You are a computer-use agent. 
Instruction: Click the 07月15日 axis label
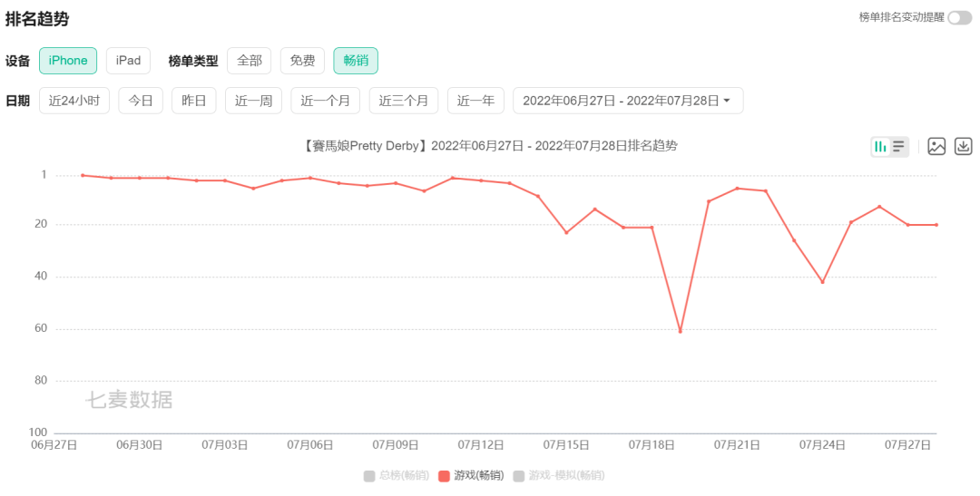point(566,445)
